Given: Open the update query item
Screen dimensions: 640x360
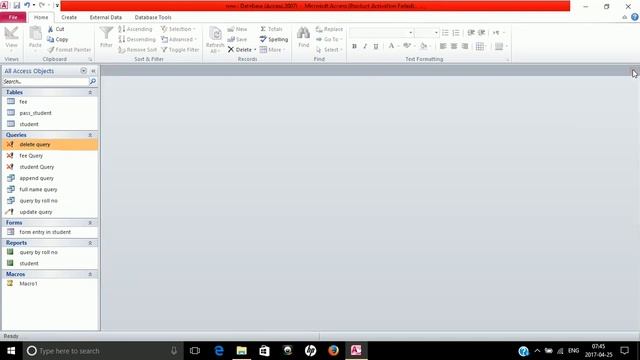Looking at the screenshot, I should (x=50, y=212).
